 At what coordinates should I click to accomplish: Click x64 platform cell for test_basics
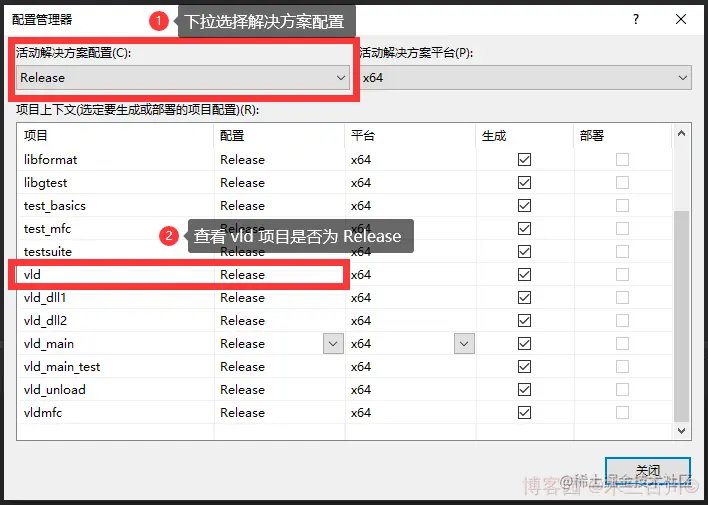point(410,206)
